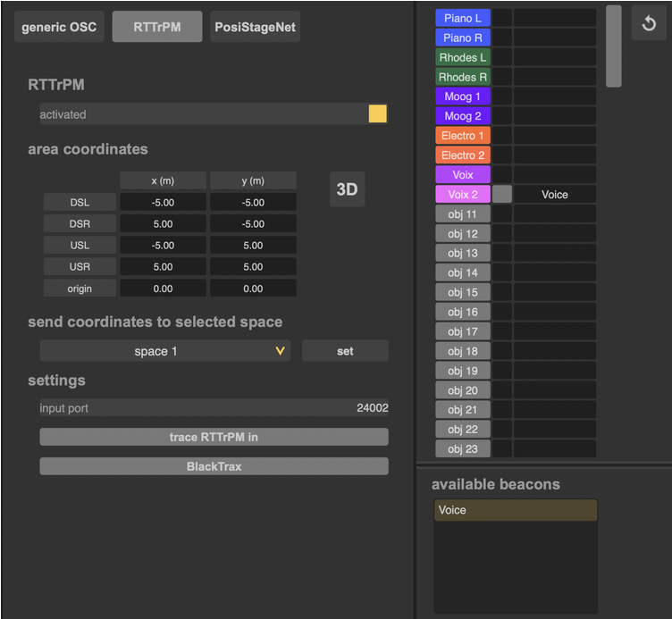Viewport: 672px width, 619px height.
Task: Click the object list scrollbar thumb
Action: tap(614, 46)
